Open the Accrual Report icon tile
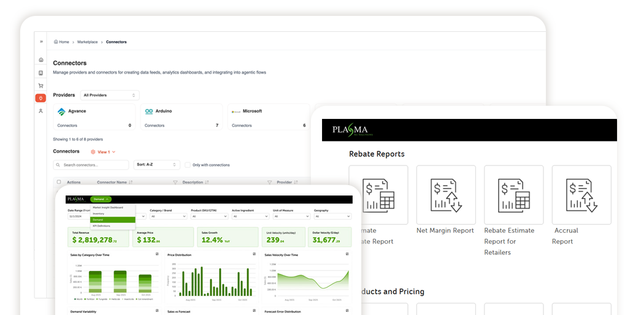Screen dimensions: 644x315 [x=581, y=194]
